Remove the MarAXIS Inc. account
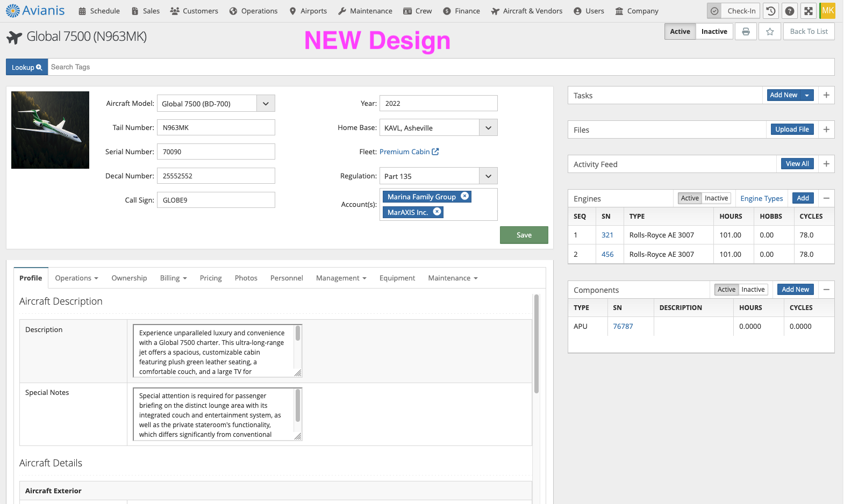Screen dimensions: 844x504 tap(437, 212)
